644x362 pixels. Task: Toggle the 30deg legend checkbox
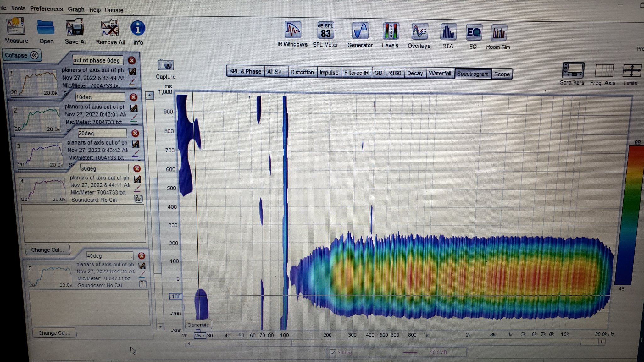pos(333,352)
